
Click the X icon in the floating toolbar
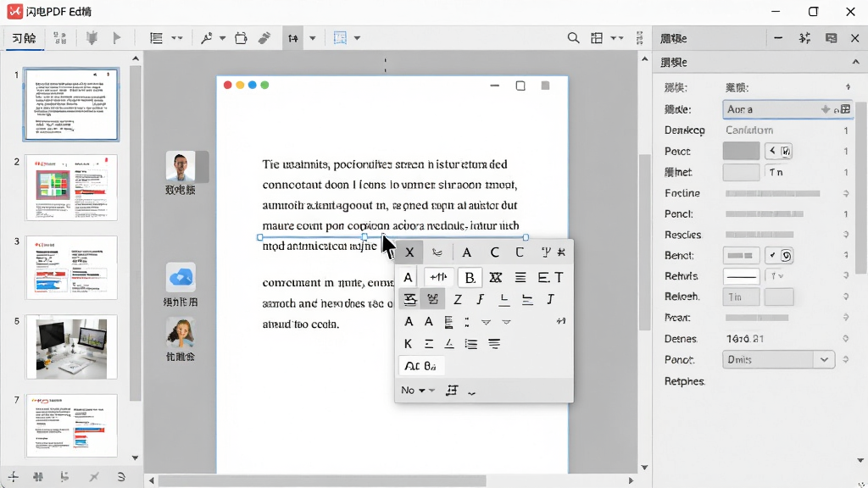(x=409, y=252)
